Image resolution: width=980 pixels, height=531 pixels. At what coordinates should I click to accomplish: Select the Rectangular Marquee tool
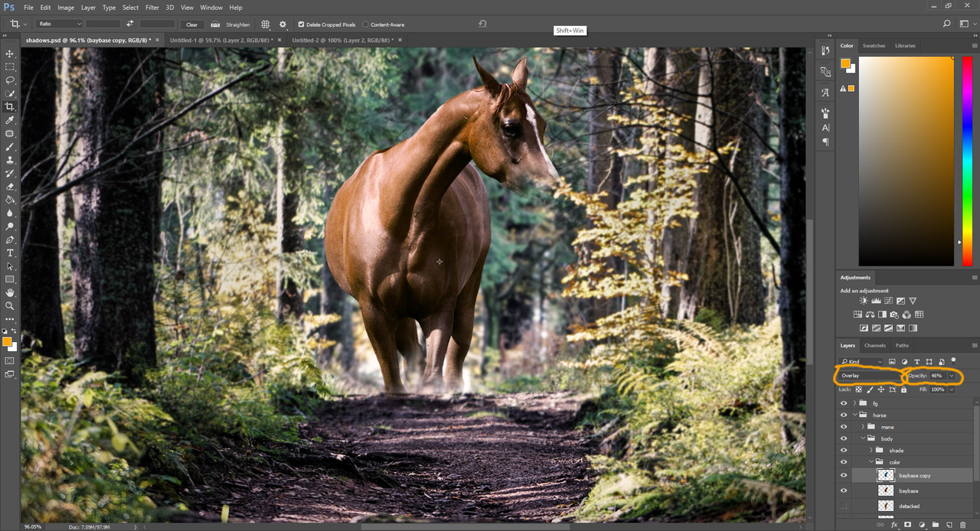click(10, 67)
